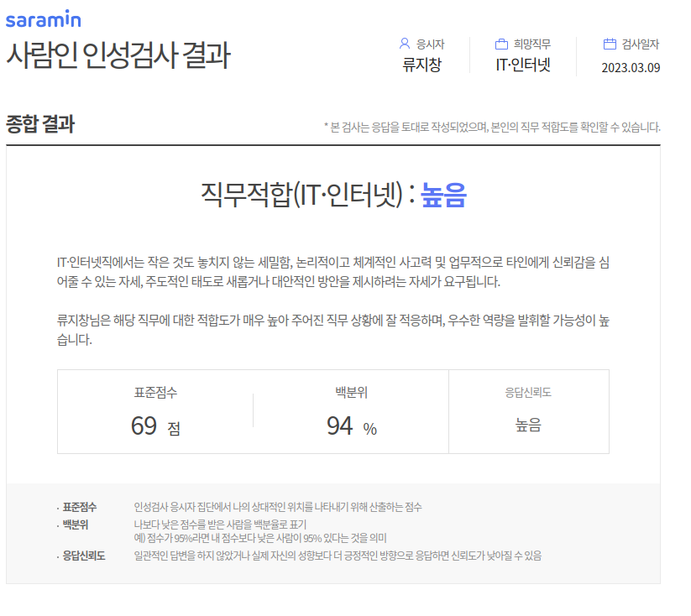This screenshot has height=616, width=691.
Task: Click the paragraph starting IT·인터넷직에서는
Action: 333,272
